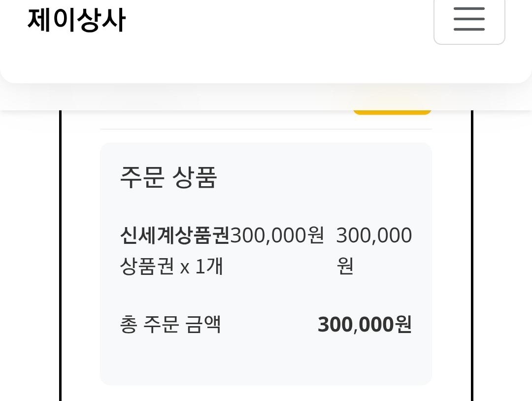Click blank space left of the yellow button

pyautogui.click(x=222, y=118)
